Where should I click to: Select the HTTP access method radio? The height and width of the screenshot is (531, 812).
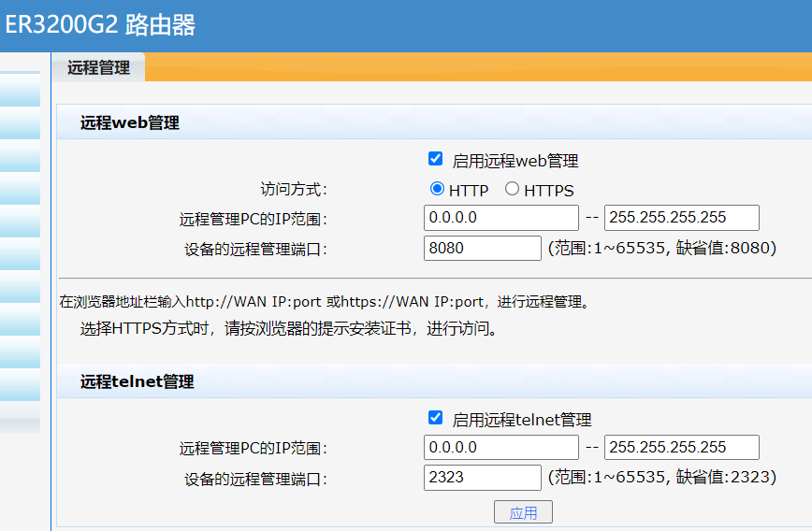[x=437, y=189]
